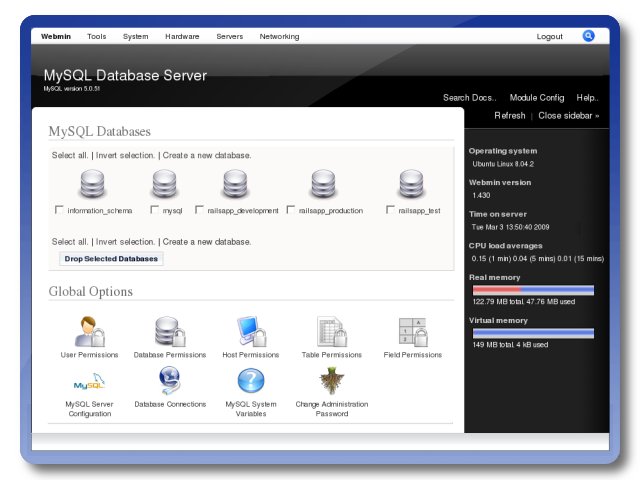Click the Database Connections icon
This screenshot has height=480, width=640.
click(x=170, y=381)
